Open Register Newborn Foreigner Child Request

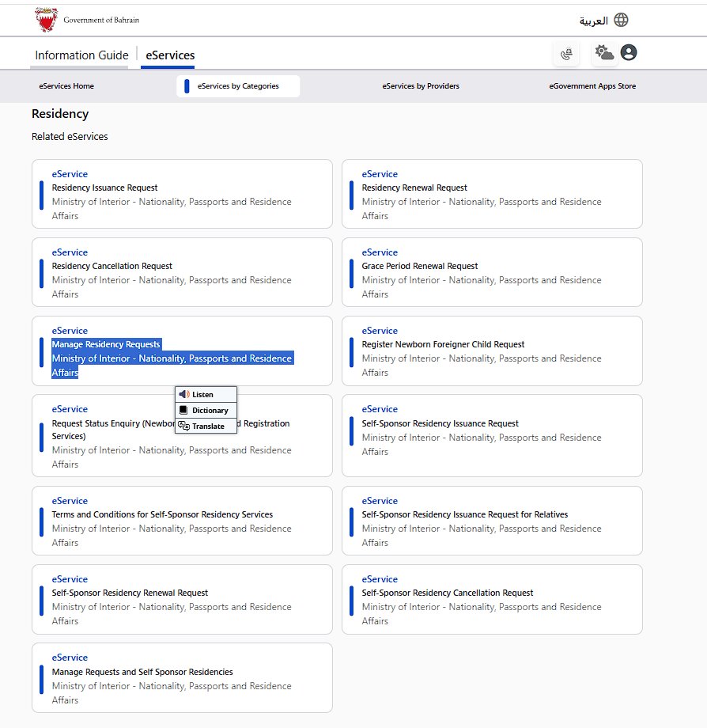pos(441,345)
